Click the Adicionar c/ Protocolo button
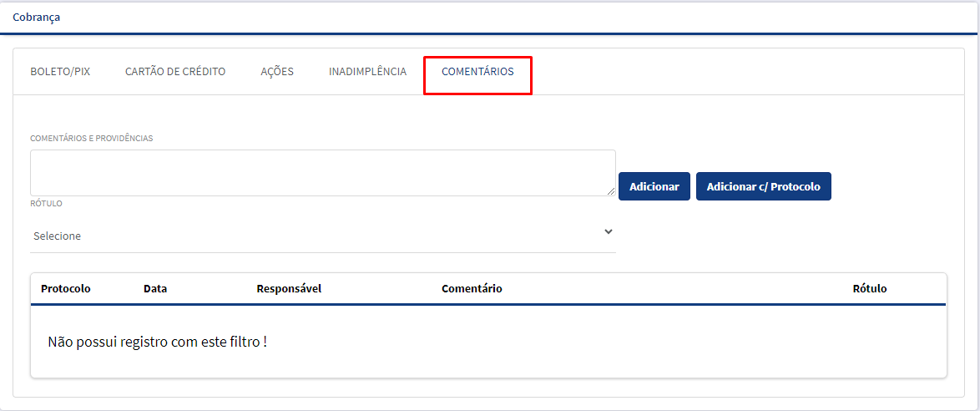 pos(764,186)
